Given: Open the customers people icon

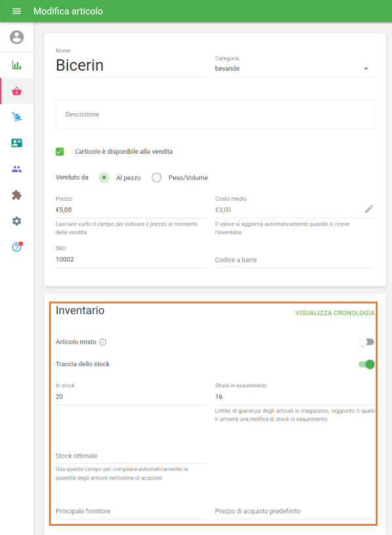Looking at the screenshot, I should tap(16, 169).
